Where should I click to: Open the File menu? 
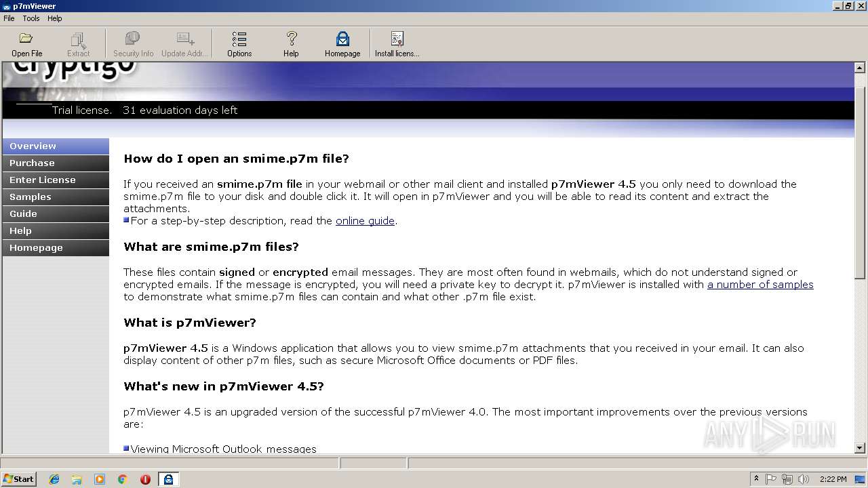pyautogui.click(x=9, y=18)
